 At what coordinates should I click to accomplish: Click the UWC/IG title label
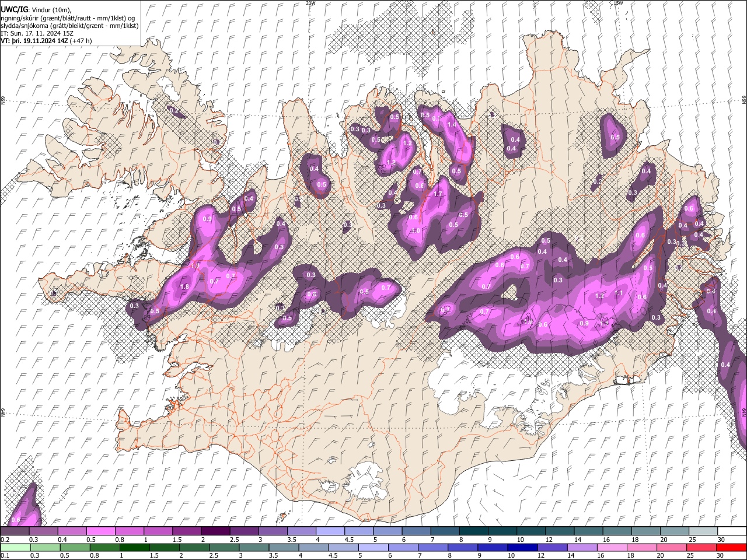[x=14, y=10]
